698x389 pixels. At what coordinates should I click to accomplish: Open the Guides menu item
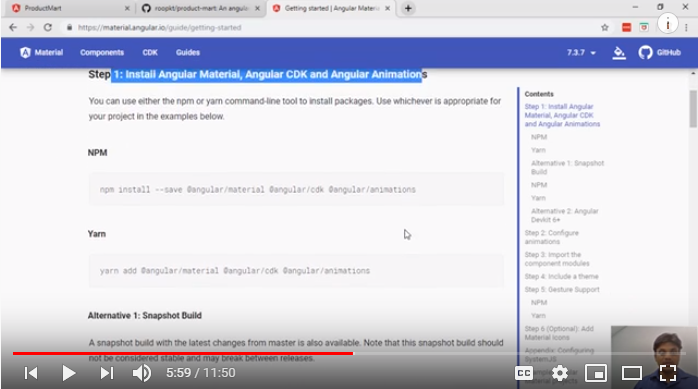pos(188,53)
